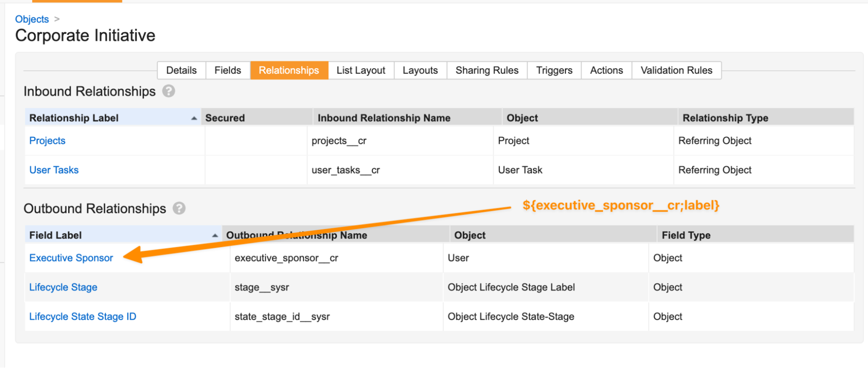
Task: Open the Actions tab
Action: (606, 70)
